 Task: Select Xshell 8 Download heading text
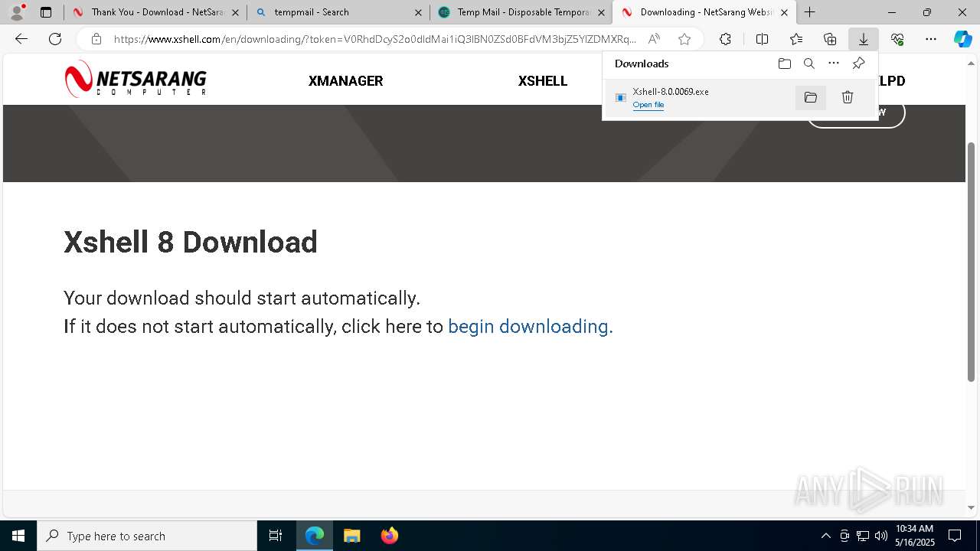pos(191,242)
